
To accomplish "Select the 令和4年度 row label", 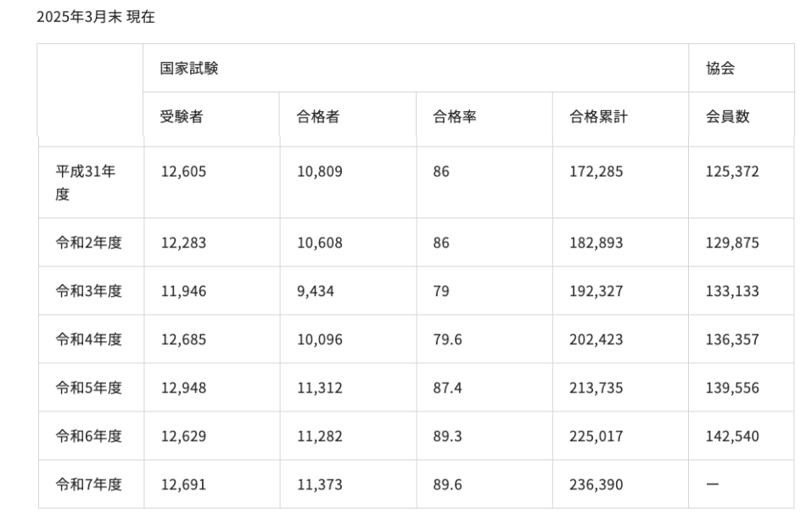I will tap(89, 339).
